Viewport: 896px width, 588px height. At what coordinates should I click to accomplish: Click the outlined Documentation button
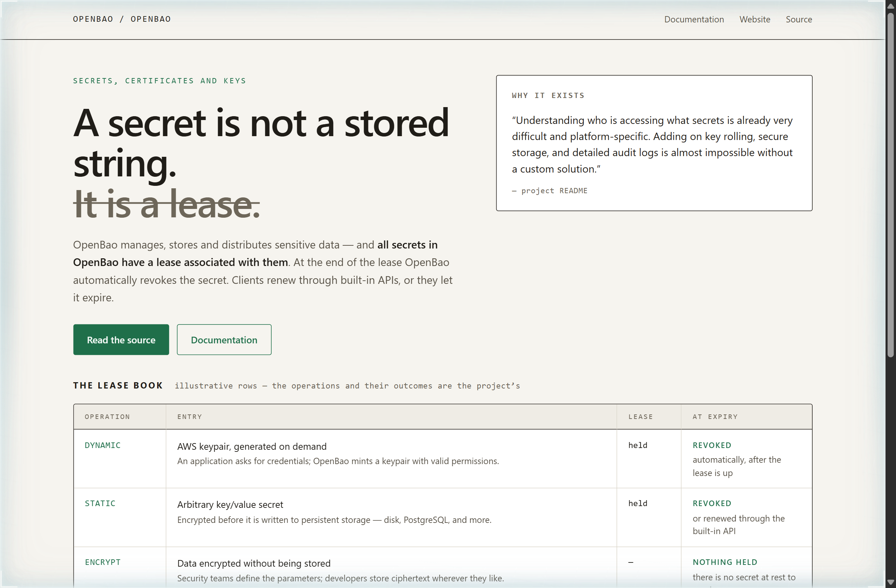click(224, 339)
